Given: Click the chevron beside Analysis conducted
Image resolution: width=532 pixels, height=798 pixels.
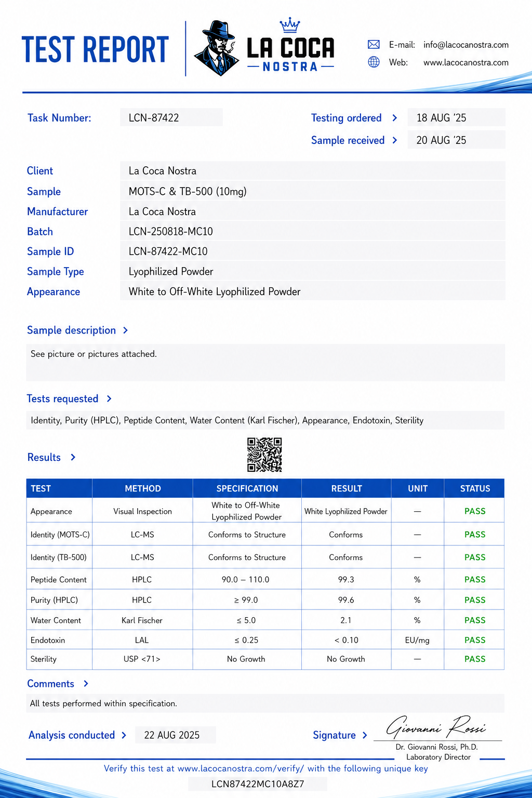Looking at the screenshot, I should 124,735.
